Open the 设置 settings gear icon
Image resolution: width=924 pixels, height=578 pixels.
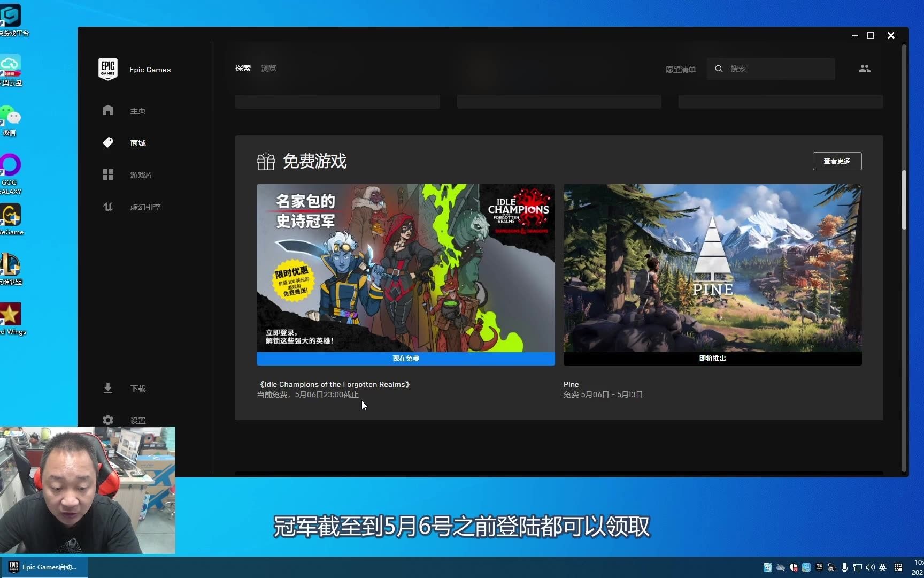(x=108, y=420)
